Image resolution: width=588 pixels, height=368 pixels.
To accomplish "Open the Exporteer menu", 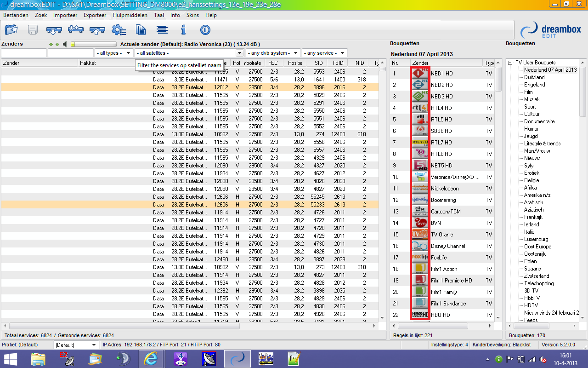I will [x=95, y=15].
